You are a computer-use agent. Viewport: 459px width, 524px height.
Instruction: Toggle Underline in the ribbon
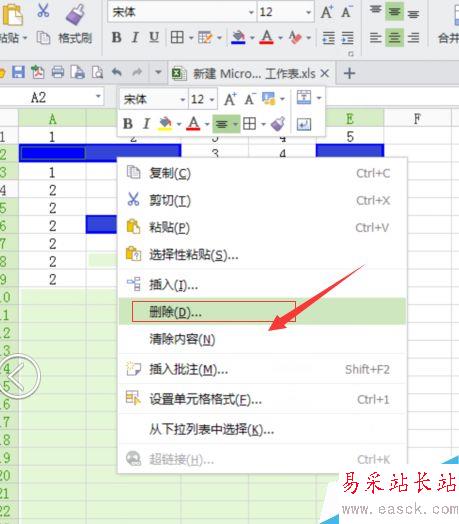[154, 37]
